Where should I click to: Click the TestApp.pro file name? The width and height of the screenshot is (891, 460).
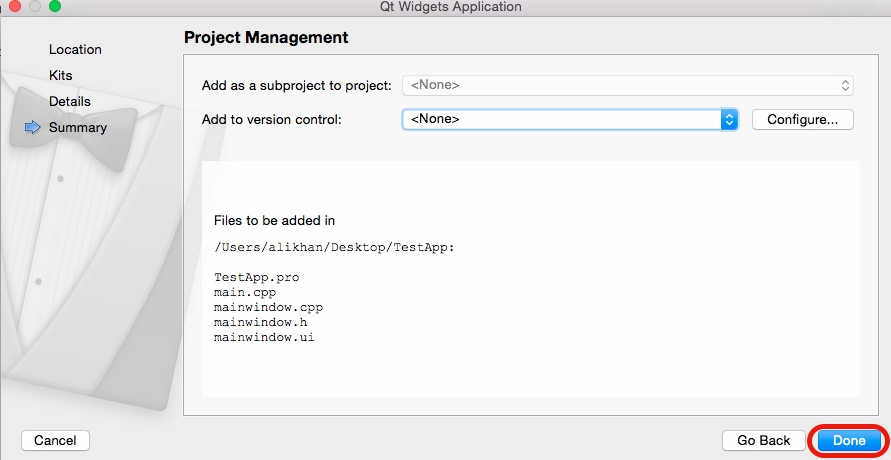click(256, 278)
